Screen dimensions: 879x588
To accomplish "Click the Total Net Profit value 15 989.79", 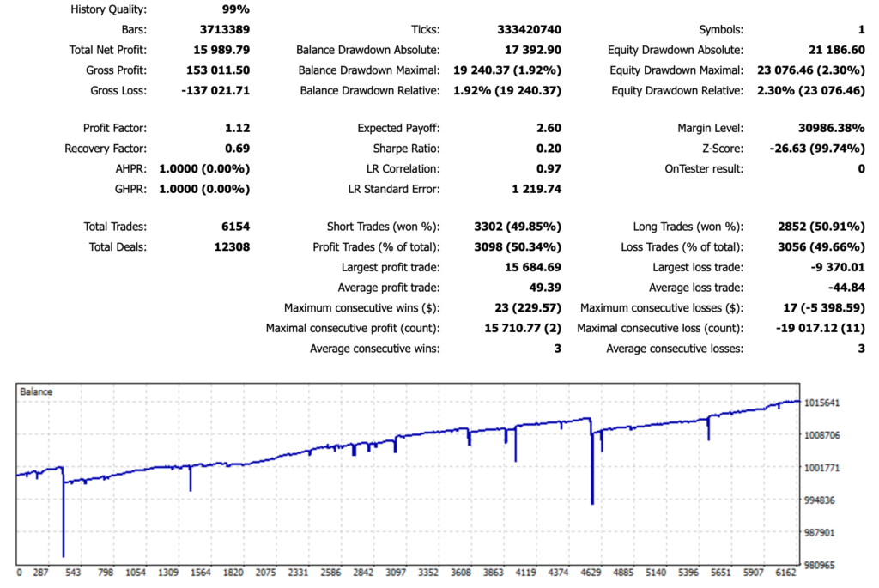I will click(218, 51).
